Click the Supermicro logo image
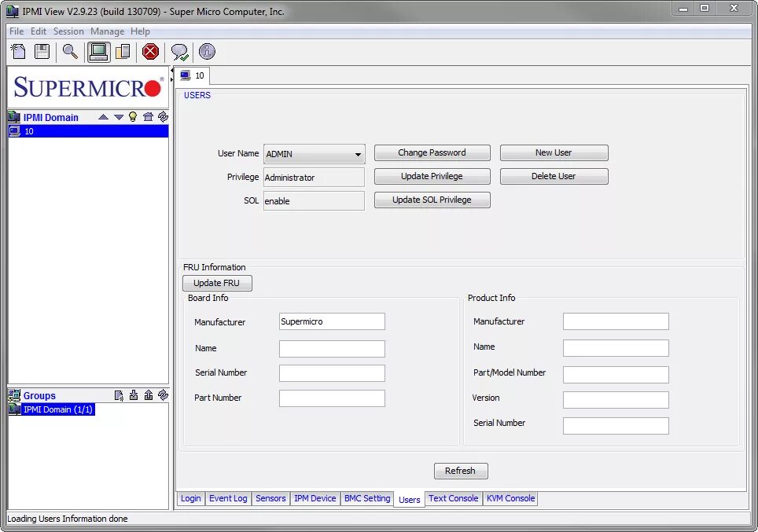758x532 pixels. click(x=88, y=87)
